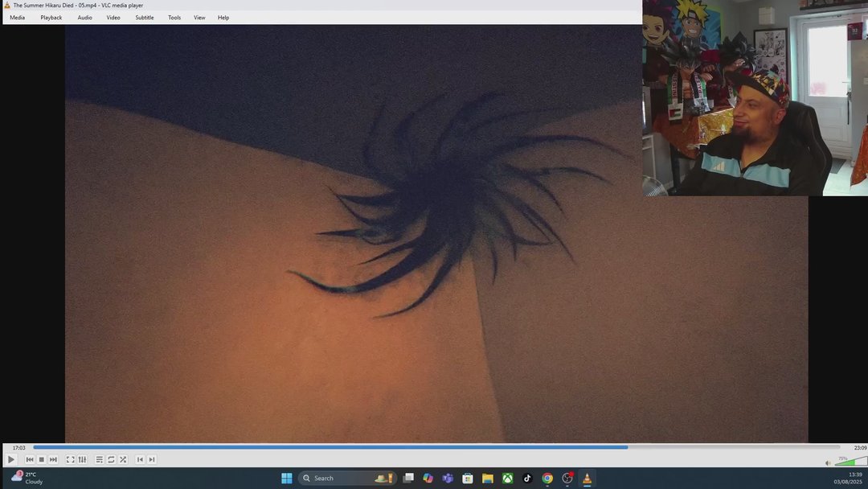Mute the system volume speaker icon
The image size is (868, 489).
tap(827, 462)
